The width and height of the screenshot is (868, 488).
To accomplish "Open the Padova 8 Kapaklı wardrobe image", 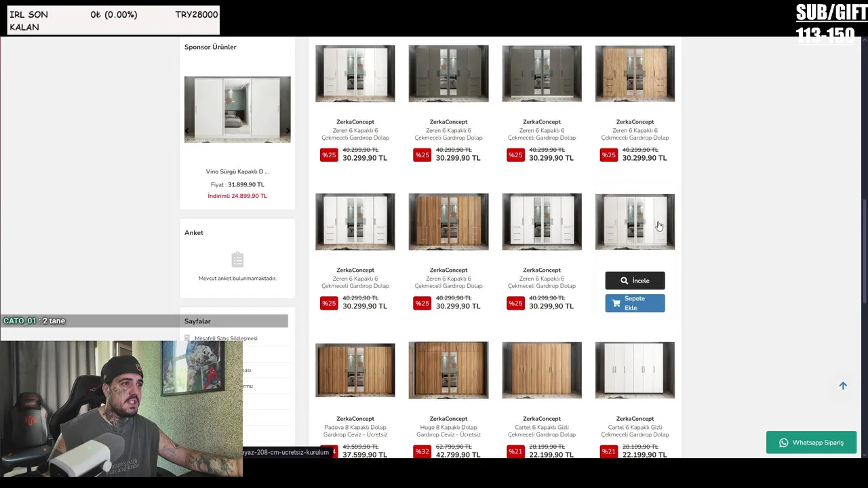I will point(355,370).
